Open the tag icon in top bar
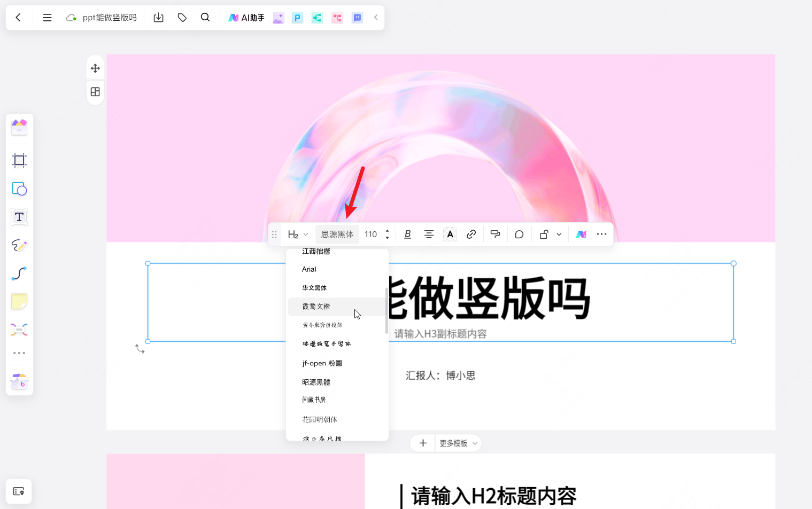Viewport: 812px width, 509px height. (182, 18)
